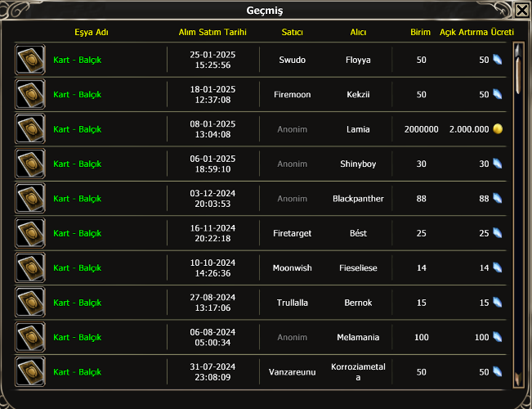Click the card icon in the Lamia row
Viewport: 532px width, 409px height.
[30, 129]
